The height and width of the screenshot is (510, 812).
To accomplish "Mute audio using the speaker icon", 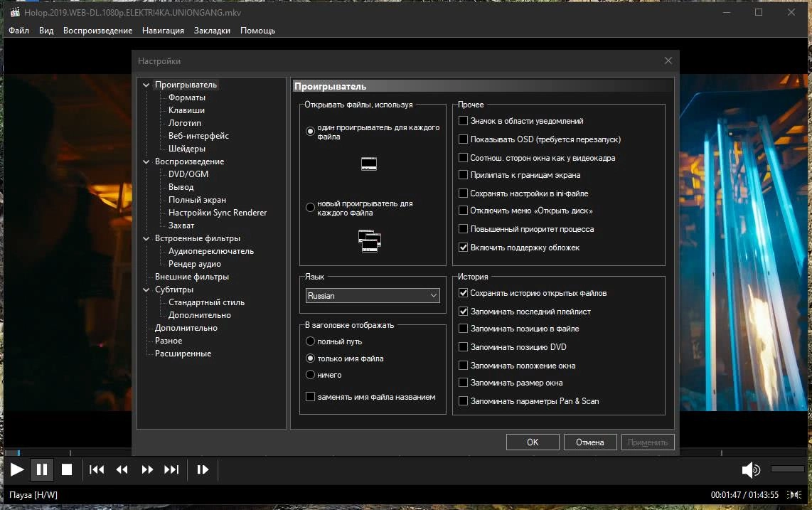I will (x=751, y=470).
